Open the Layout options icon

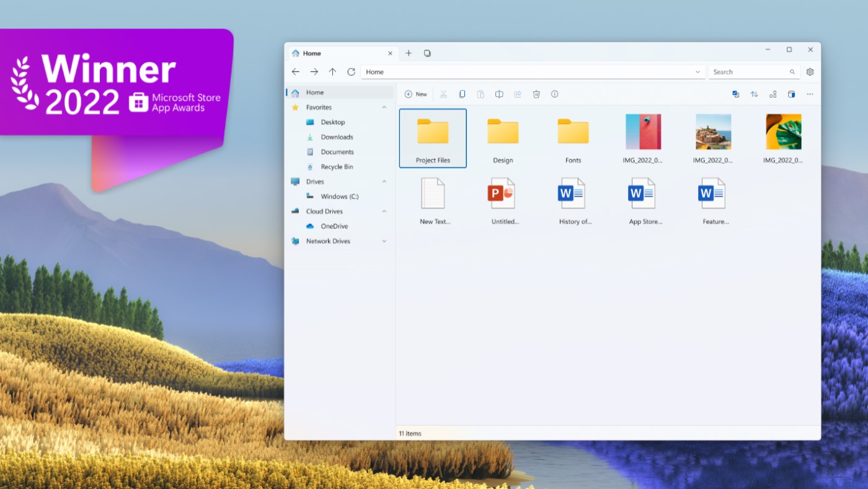[x=773, y=94]
